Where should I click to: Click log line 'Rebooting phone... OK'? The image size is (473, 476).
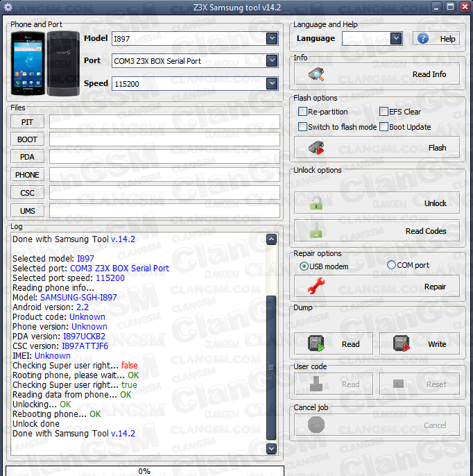point(56,414)
